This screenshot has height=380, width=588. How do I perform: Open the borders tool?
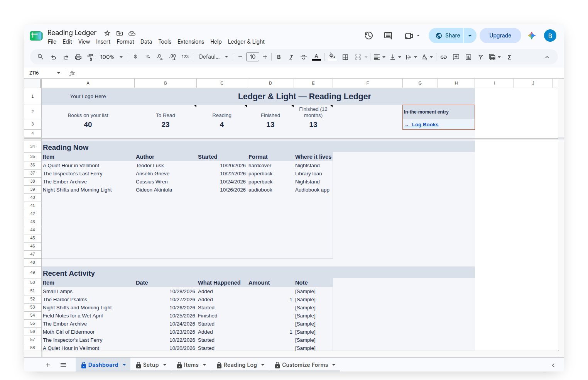click(345, 57)
